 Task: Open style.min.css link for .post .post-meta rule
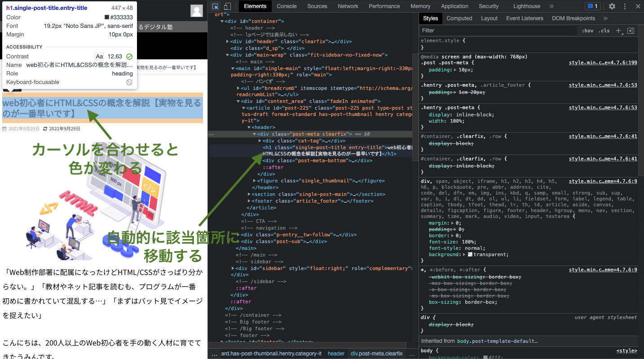(x=603, y=62)
